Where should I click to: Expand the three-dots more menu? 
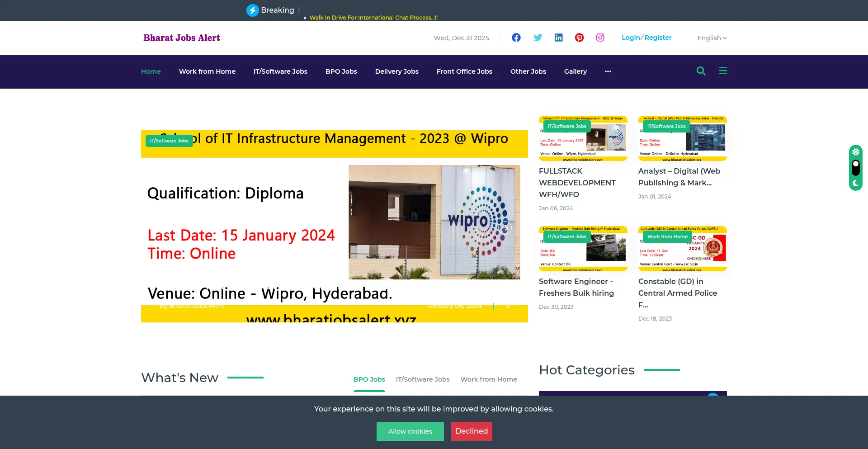coord(608,71)
